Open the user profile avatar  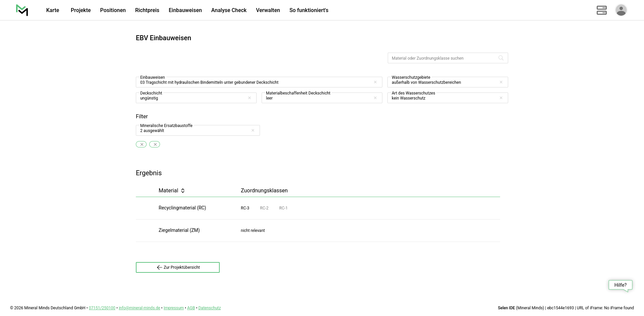(x=621, y=10)
